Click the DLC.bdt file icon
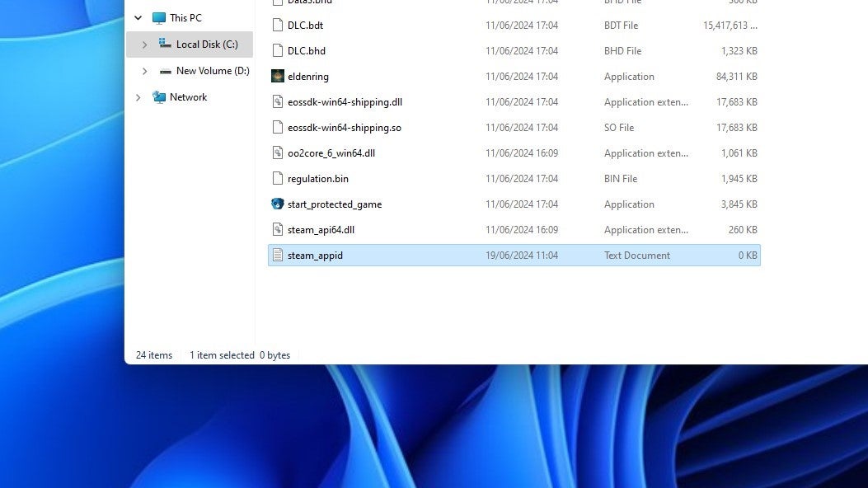Screen dimensions: 868x488 click(277, 25)
